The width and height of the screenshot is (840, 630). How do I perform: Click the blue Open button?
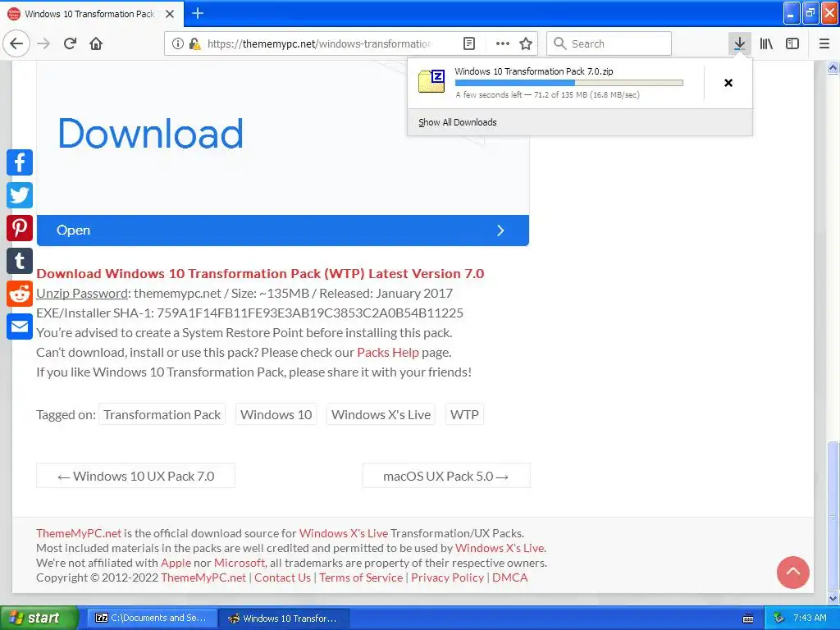tap(283, 231)
